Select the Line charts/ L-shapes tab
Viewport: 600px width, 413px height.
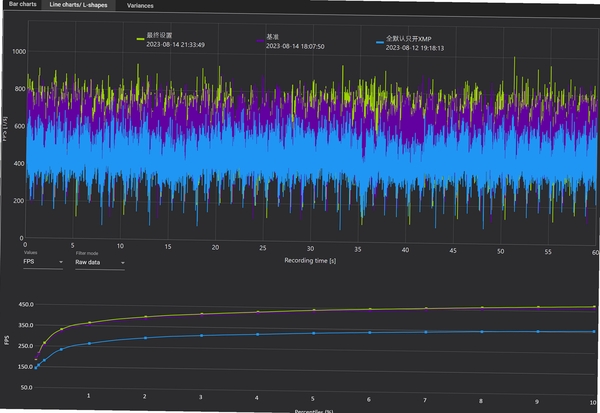78,5
